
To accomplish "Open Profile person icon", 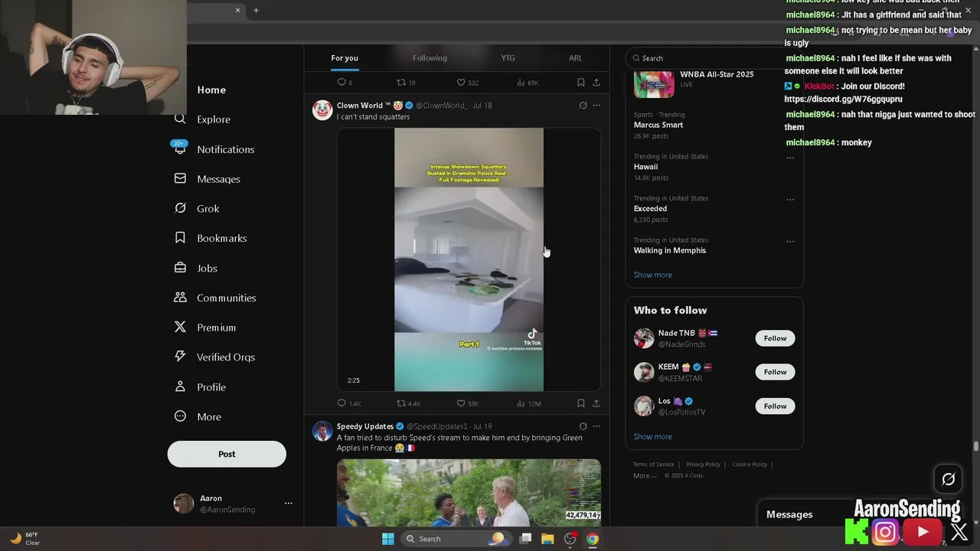I will tap(180, 386).
